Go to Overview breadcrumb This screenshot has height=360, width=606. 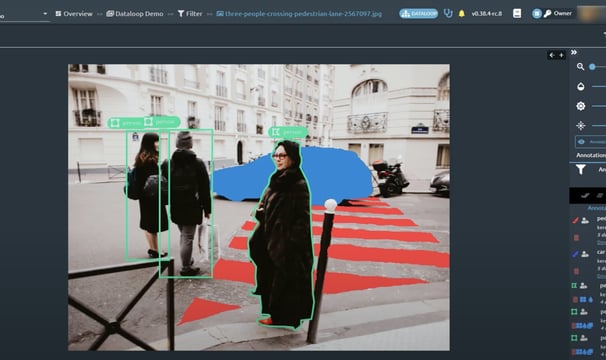74,14
